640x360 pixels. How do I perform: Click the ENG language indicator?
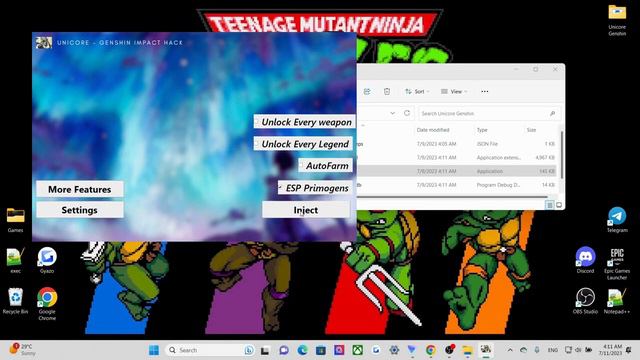click(x=553, y=350)
